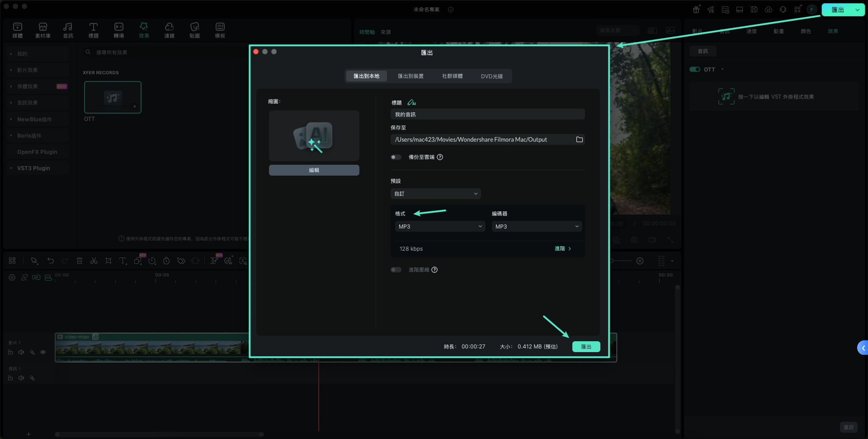Click the green Export button in dialog
This screenshot has height=439, width=868.
pyautogui.click(x=586, y=347)
